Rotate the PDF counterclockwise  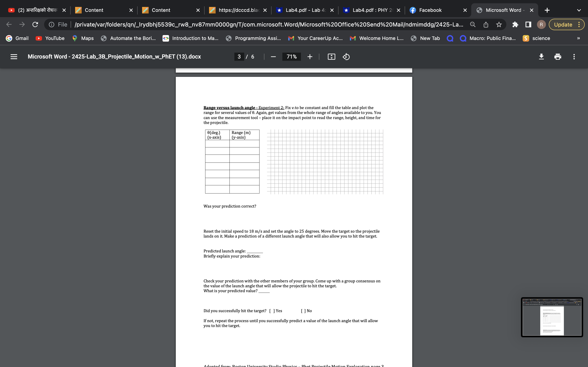[346, 56]
